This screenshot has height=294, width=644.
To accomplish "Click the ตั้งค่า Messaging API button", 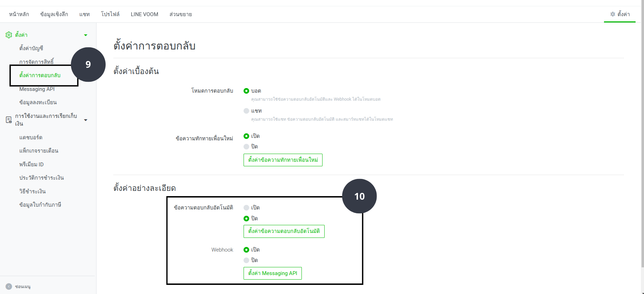I will click(273, 273).
